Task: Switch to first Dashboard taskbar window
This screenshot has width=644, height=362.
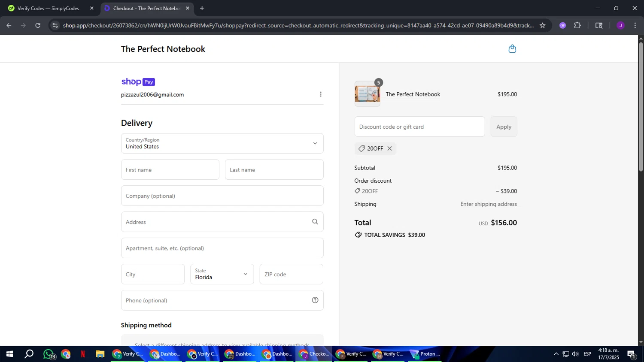Action: tap(165, 354)
